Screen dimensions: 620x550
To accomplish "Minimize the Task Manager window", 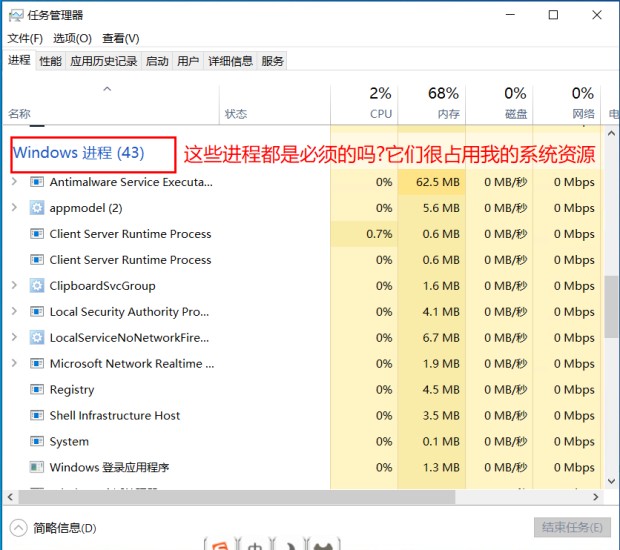I will 510,15.
